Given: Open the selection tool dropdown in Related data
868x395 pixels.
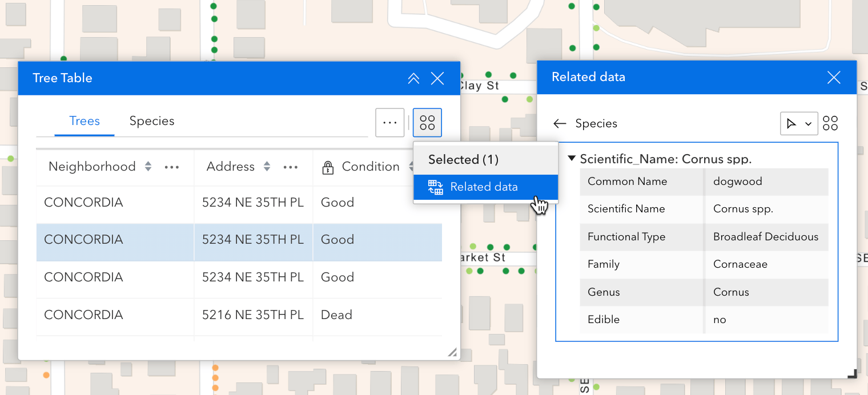Looking at the screenshot, I should pyautogui.click(x=798, y=124).
